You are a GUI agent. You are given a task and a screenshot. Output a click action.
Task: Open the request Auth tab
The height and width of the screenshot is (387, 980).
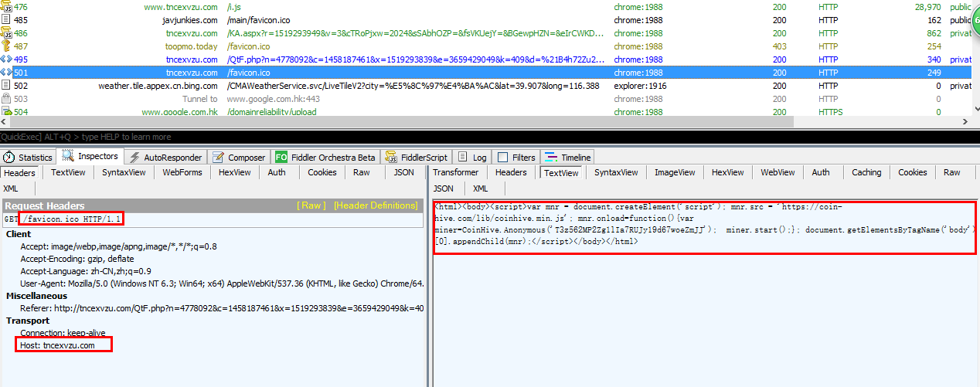(277, 173)
